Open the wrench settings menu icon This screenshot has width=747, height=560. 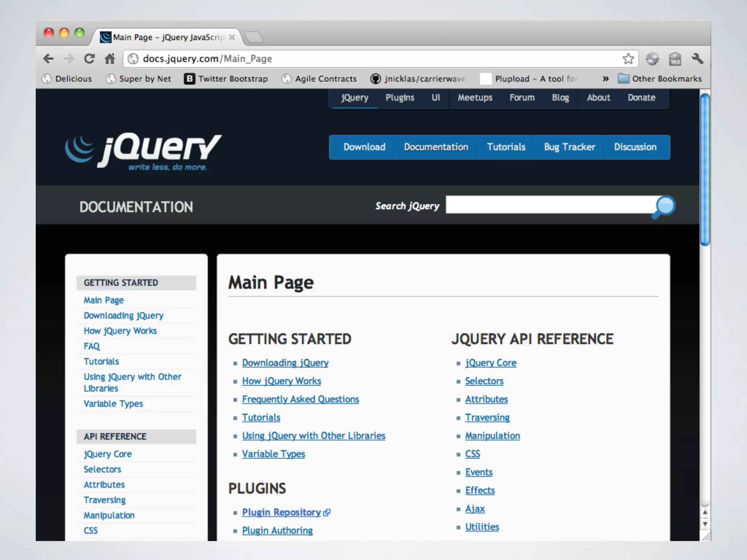tap(697, 59)
